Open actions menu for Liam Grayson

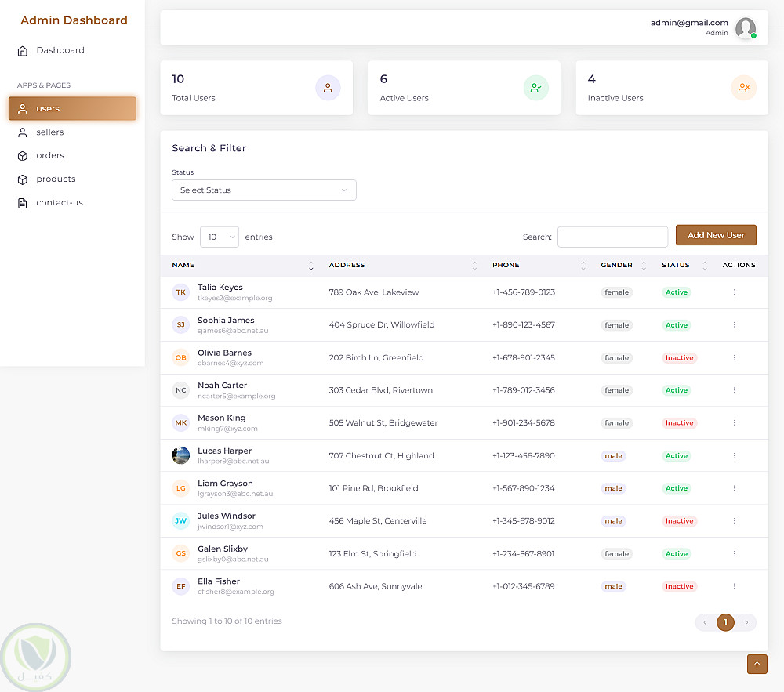(735, 488)
